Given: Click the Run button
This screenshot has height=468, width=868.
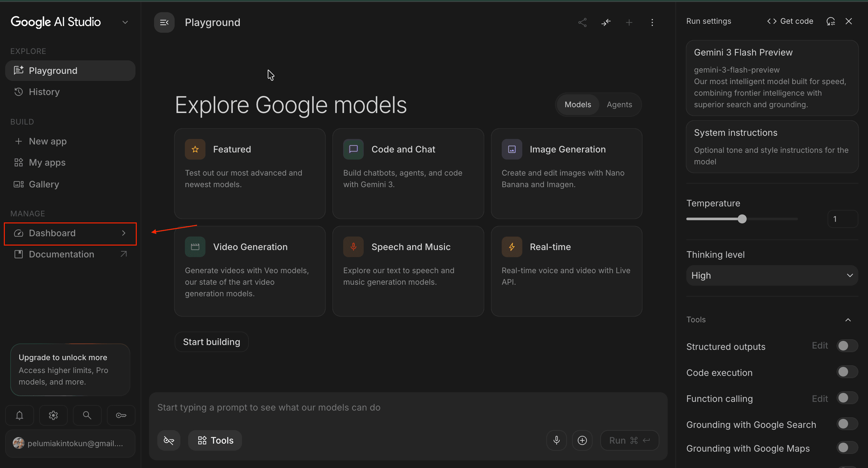Looking at the screenshot, I should pyautogui.click(x=629, y=440).
